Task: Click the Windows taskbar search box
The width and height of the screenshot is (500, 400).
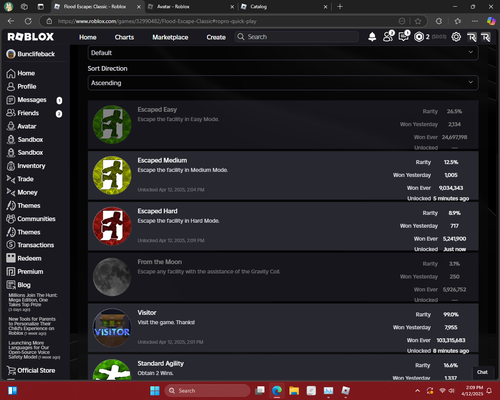Action: point(207,391)
